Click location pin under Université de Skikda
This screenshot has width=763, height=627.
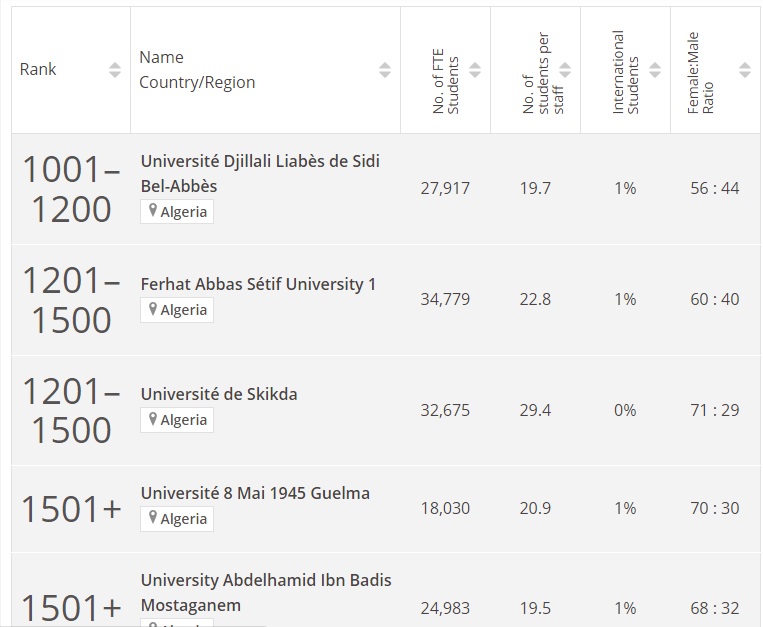[153, 419]
